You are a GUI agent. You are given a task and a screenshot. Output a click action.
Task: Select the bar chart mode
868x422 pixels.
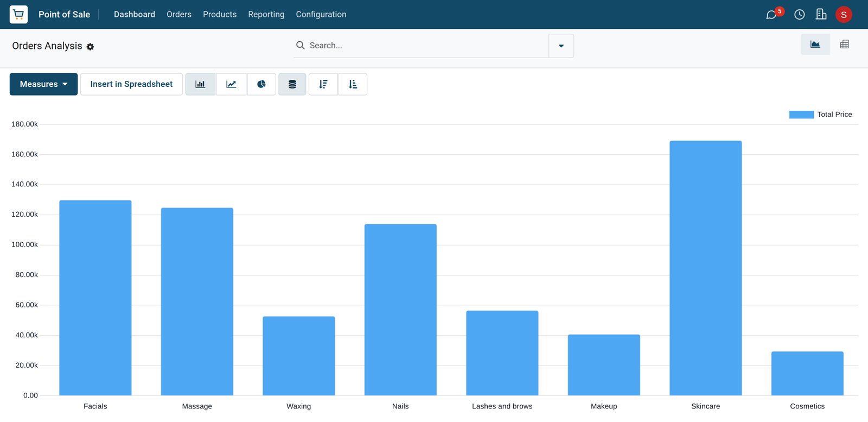(200, 84)
